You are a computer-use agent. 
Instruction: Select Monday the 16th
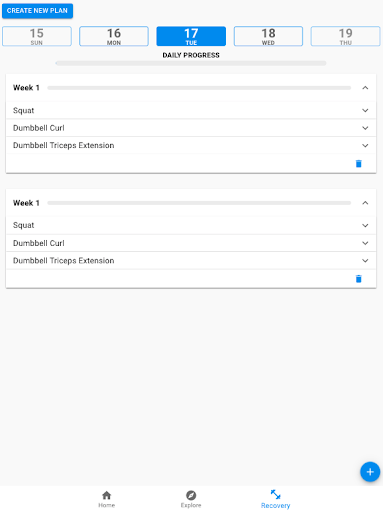[x=114, y=36]
